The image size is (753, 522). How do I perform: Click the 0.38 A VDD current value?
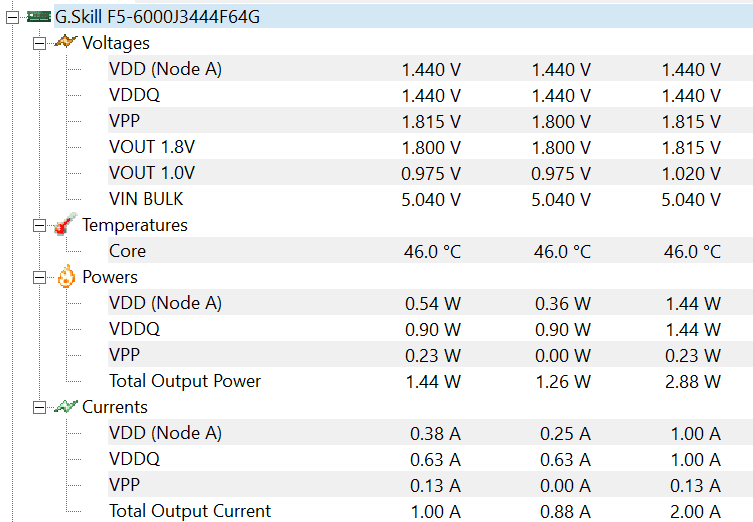click(435, 434)
